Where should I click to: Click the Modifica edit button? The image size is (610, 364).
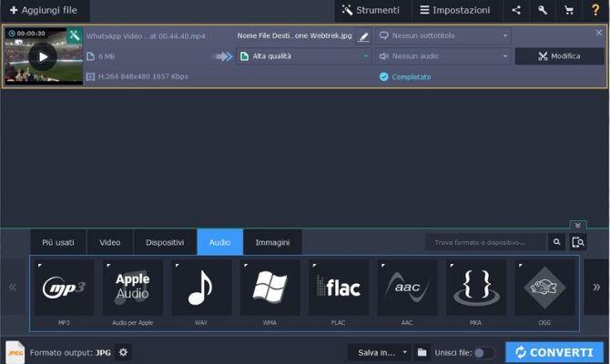click(x=558, y=56)
